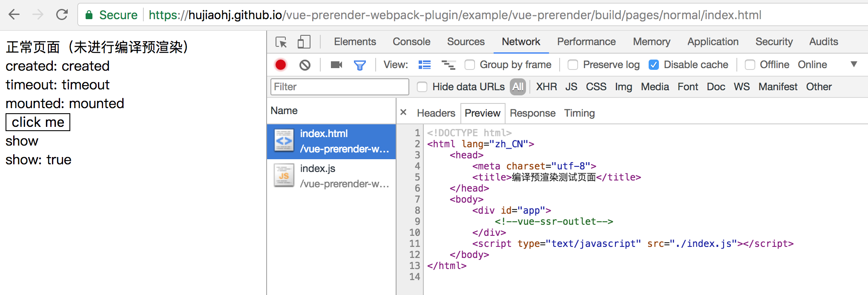Toggle the network filter funnel icon
The image size is (868, 295).
360,65
